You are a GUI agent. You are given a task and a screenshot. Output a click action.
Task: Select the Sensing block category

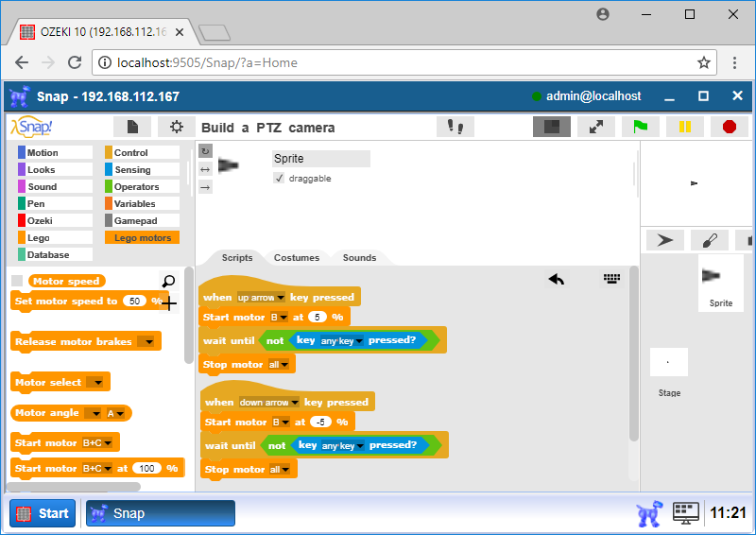click(143, 170)
